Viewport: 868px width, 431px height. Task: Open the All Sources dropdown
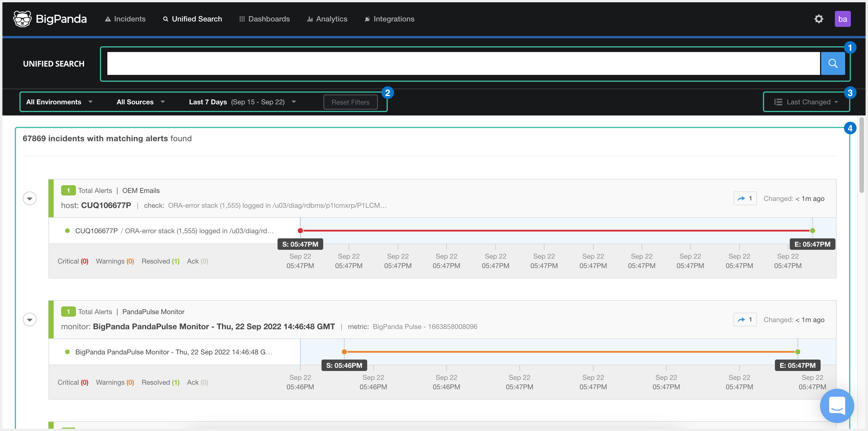pos(140,102)
